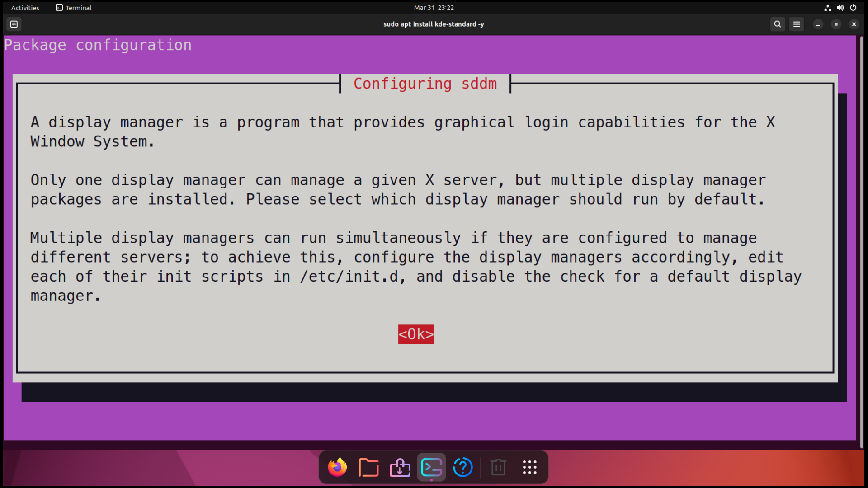
Task: Open a new terminal tab
Action: [14, 24]
